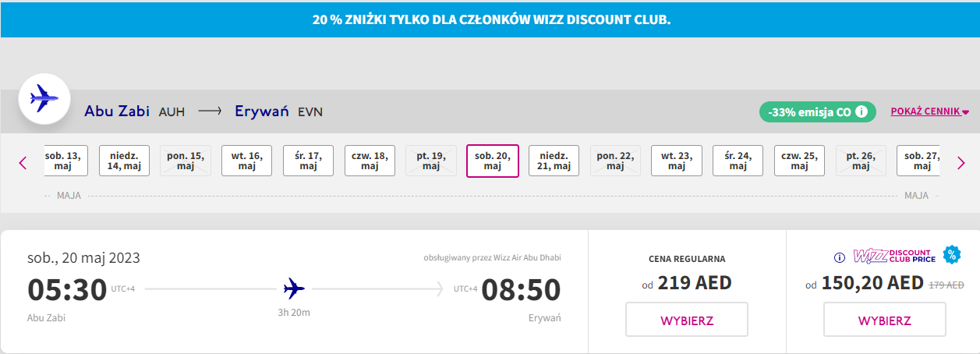980x354 pixels.
Task: Click the -33% emisja CO badge
Action: pos(809,112)
